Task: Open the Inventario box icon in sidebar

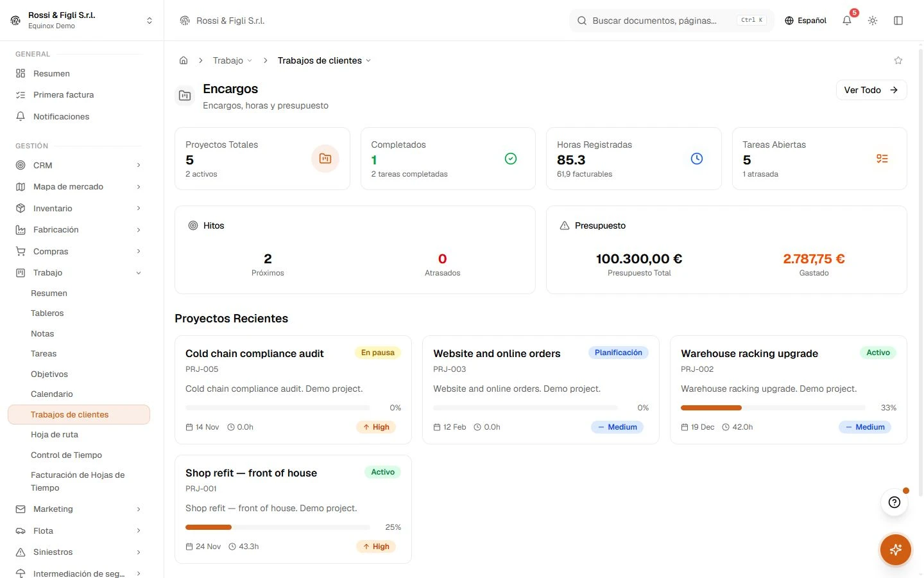Action: (21, 208)
